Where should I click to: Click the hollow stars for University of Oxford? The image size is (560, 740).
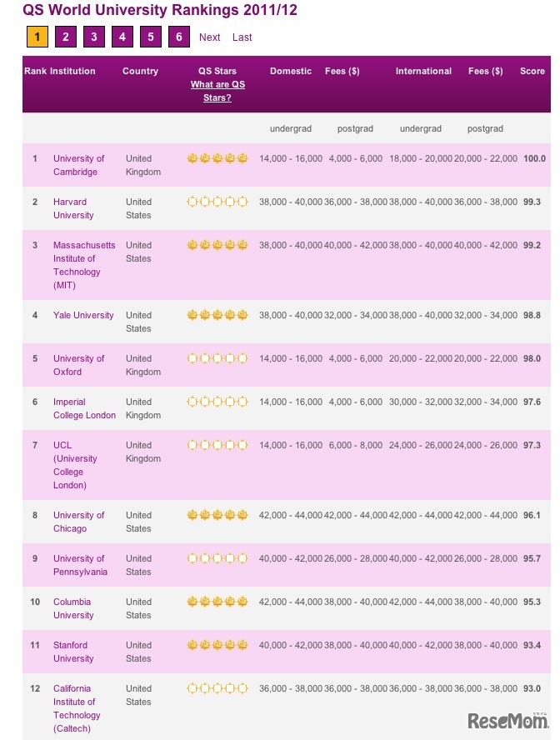coord(216,358)
